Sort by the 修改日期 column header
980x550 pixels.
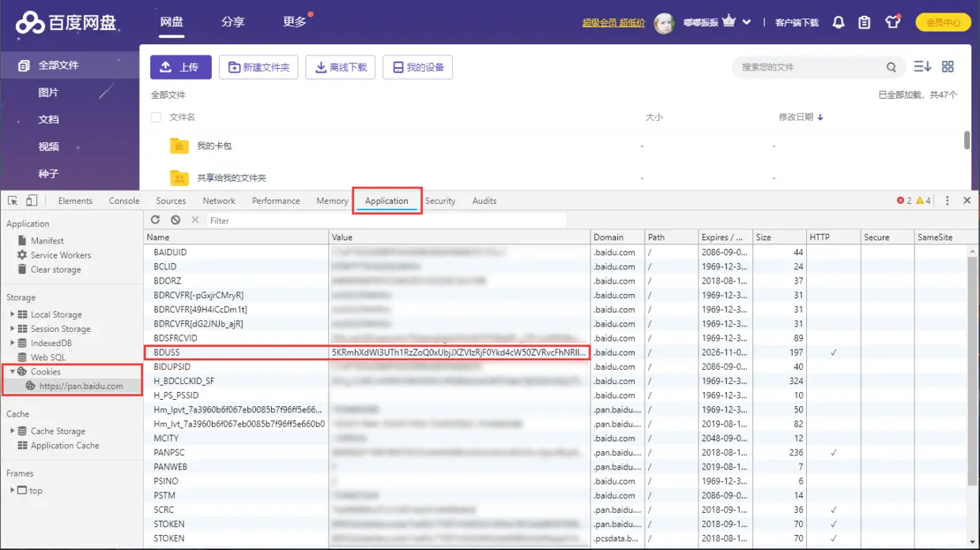801,117
